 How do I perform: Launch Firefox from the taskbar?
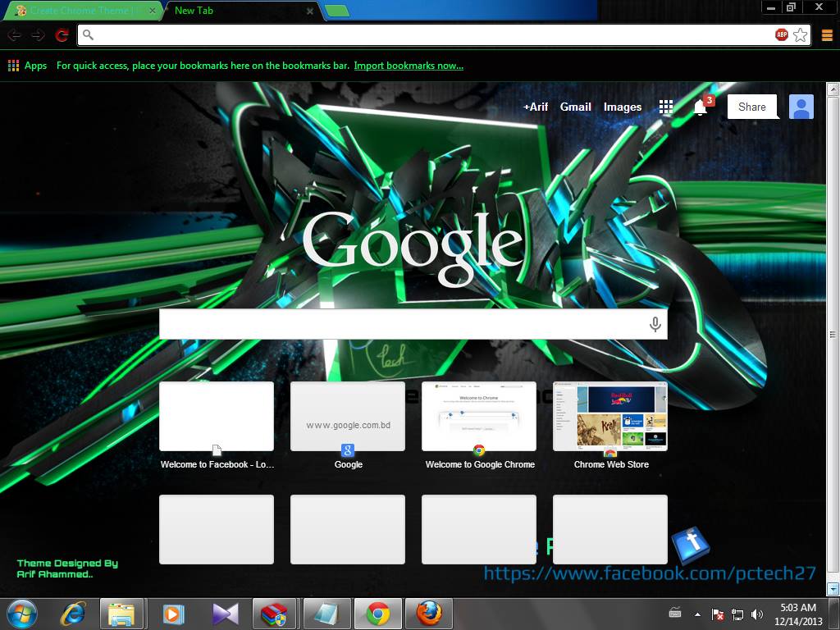[x=429, y=614]
